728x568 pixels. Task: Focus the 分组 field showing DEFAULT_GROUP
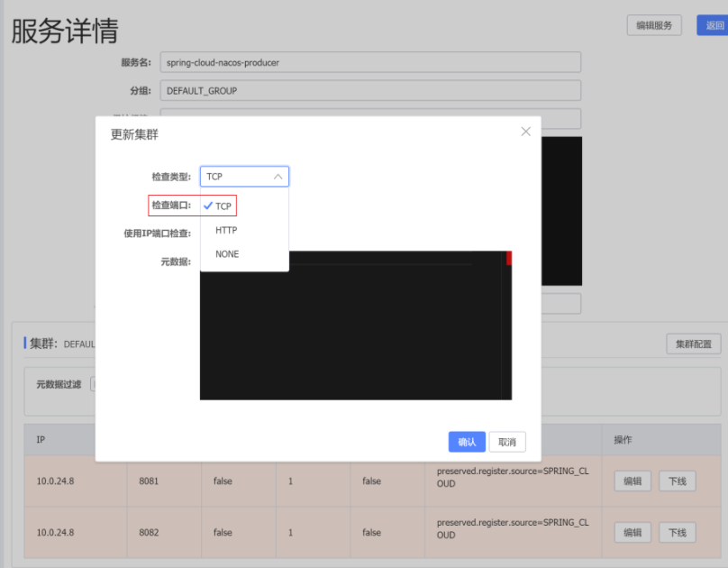point(370,91)
